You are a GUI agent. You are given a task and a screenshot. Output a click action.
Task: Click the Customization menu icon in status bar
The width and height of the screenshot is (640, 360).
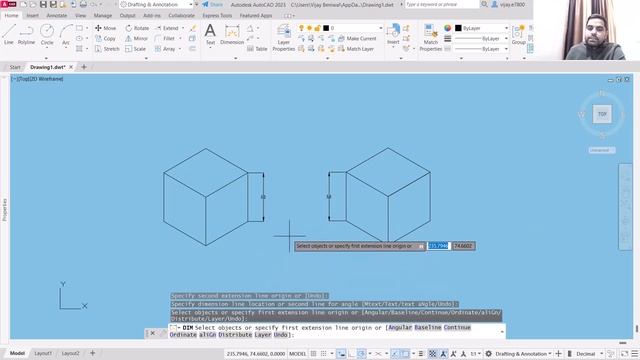click(635, 353)
